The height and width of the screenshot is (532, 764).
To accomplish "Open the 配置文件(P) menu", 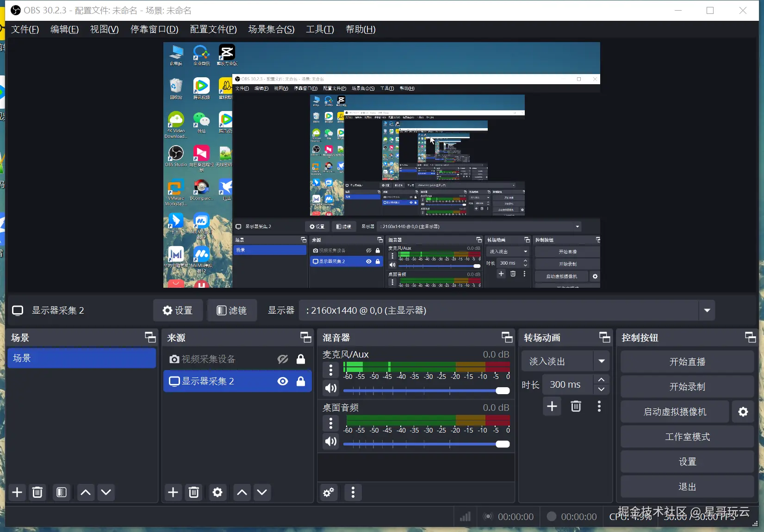I will (x=213, y=29).
